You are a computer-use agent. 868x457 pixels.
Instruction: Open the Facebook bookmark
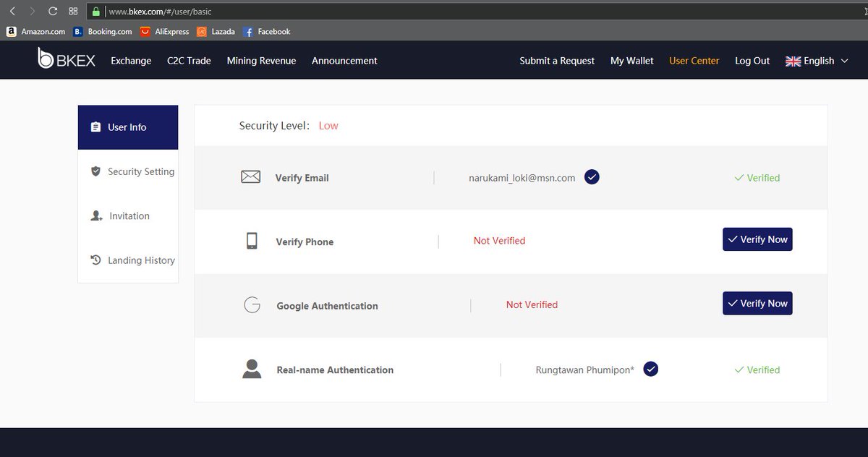pos(267,32)
